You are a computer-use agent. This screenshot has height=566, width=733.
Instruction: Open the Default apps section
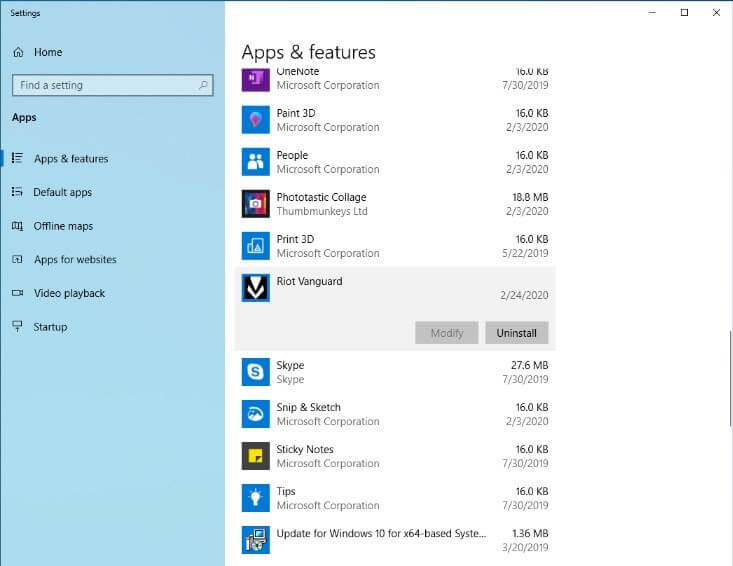[62, 192]
